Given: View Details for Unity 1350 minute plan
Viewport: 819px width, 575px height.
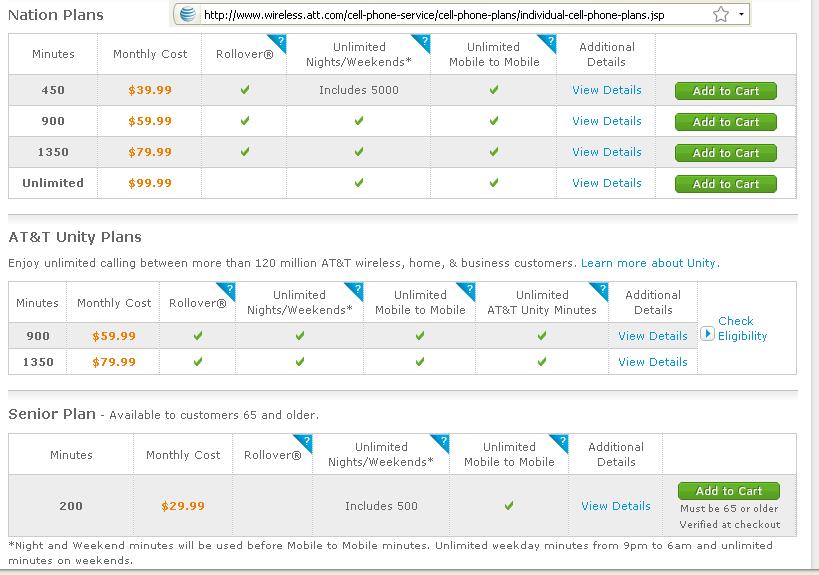Looking at the screenshot, I should (653, 362).
